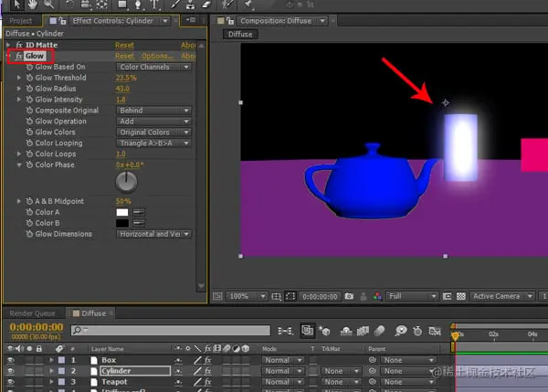The height and width of the screenshot is (392, 548).
Task: Reset the ID Matte effect
Action: click(124, 45)
